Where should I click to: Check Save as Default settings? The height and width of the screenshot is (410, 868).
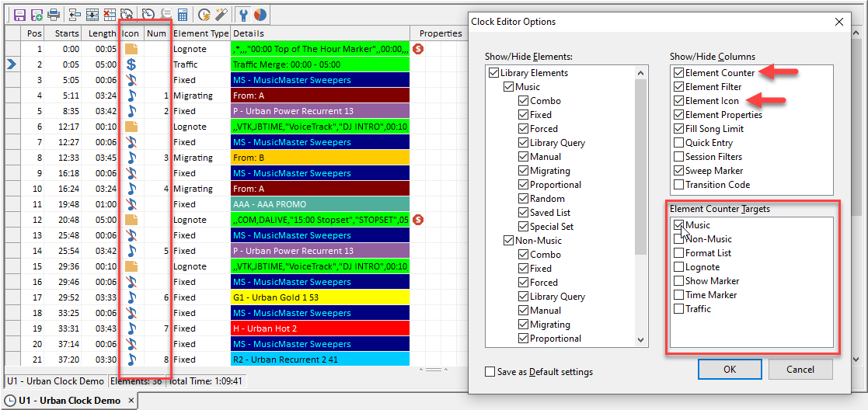[x=490, y=372]
